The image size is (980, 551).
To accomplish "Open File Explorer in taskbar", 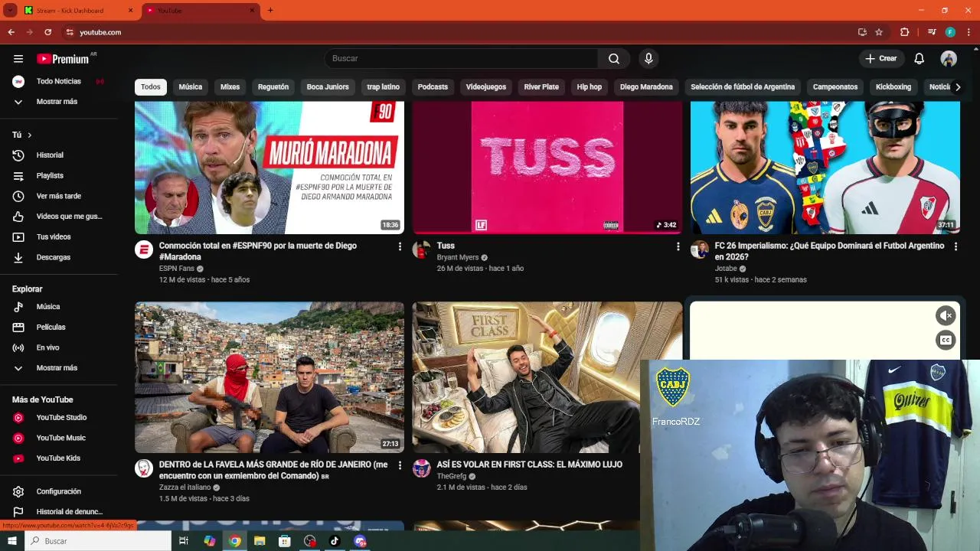I will [x=260, y=541].
